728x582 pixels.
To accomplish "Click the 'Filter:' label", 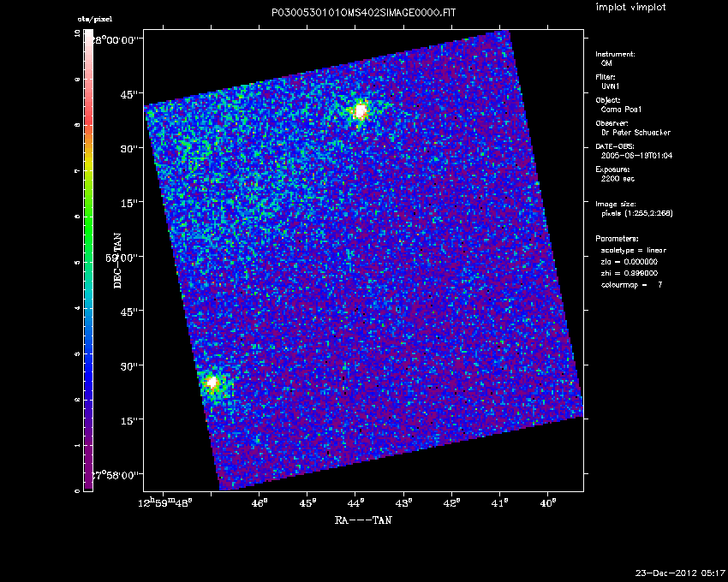I will (x=606, y=77).
